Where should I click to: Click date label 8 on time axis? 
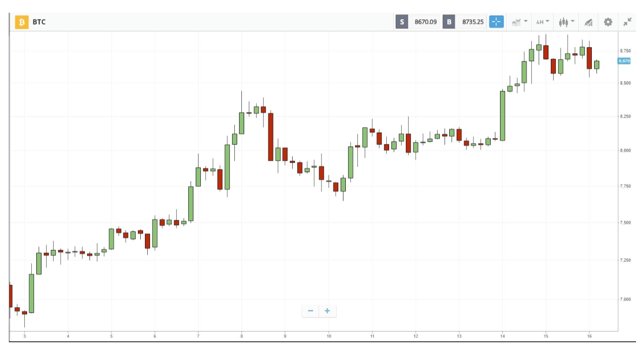pyautogui.click(x=241, y=336)
